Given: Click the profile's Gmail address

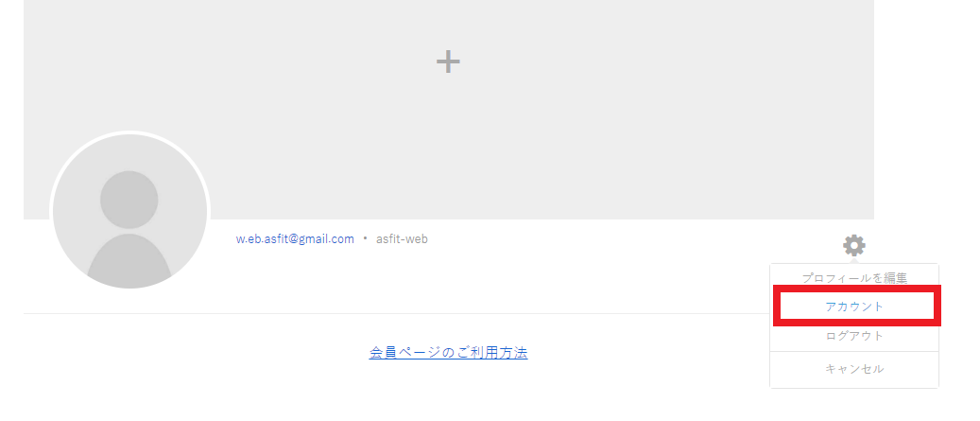Looking at the screenshot, I should (x=295, y=239).
